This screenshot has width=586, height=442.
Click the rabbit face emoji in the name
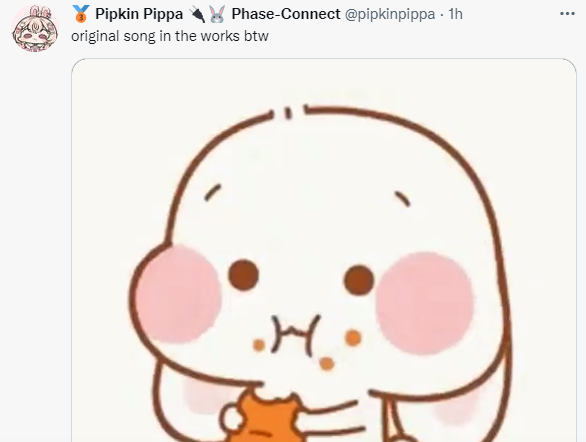coord(217,14)
